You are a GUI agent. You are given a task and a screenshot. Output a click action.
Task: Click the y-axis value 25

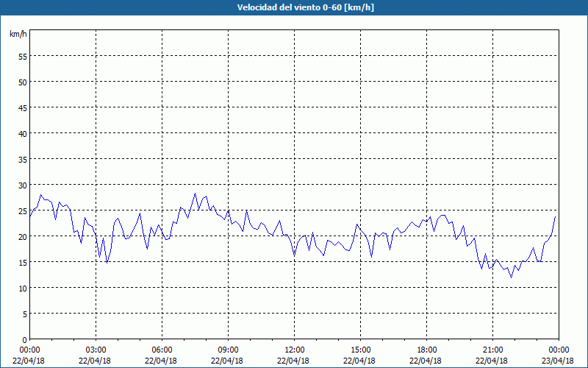coord(23,211)
